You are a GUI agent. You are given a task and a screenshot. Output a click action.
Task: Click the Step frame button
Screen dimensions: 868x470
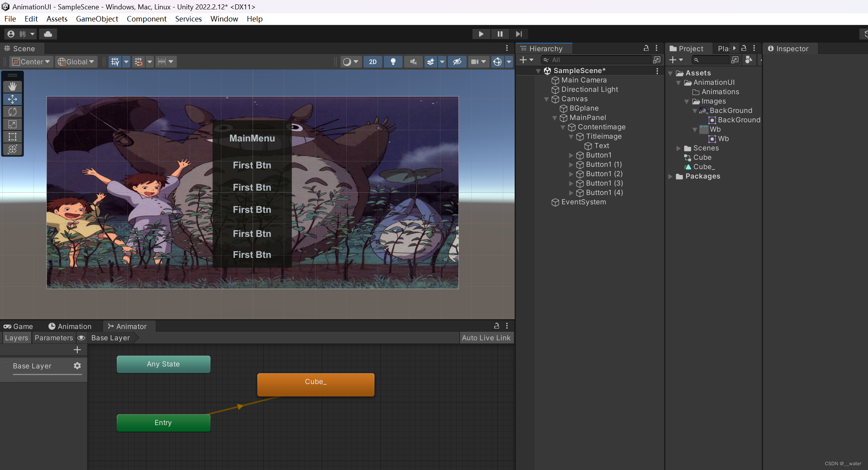pyautogui.click(x=519, y=34)
